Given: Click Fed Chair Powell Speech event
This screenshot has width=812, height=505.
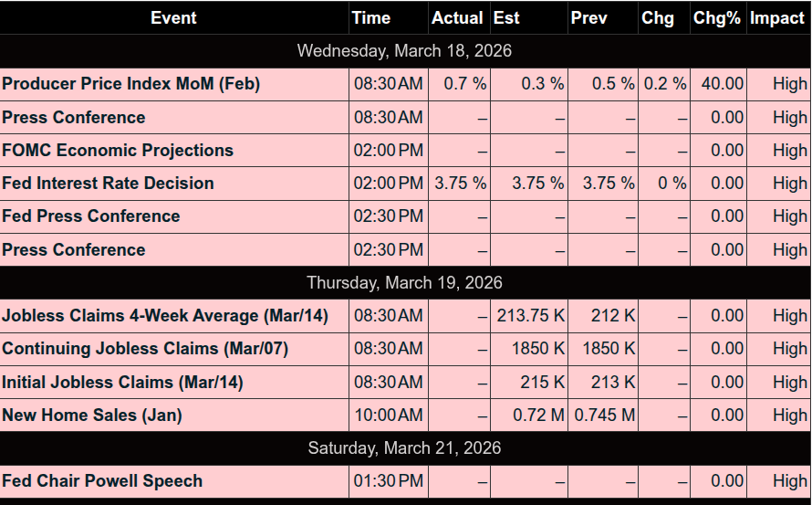Looking at the screenshot, I should point(102,481).
